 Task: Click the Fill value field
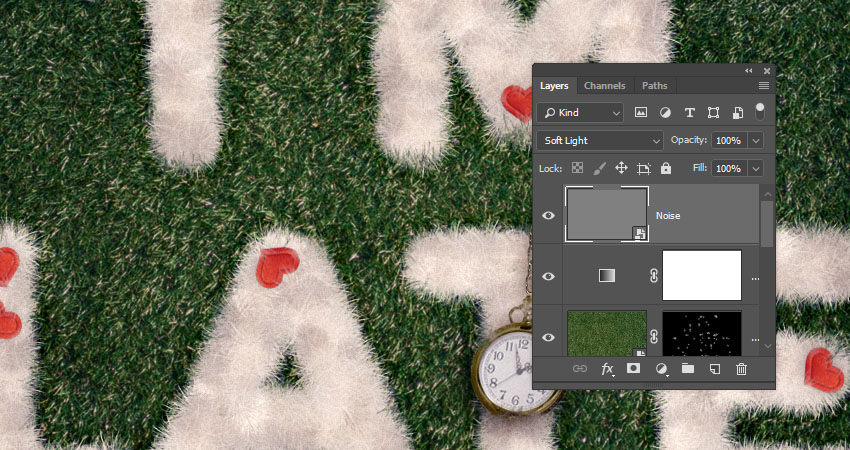pos(729,169)
